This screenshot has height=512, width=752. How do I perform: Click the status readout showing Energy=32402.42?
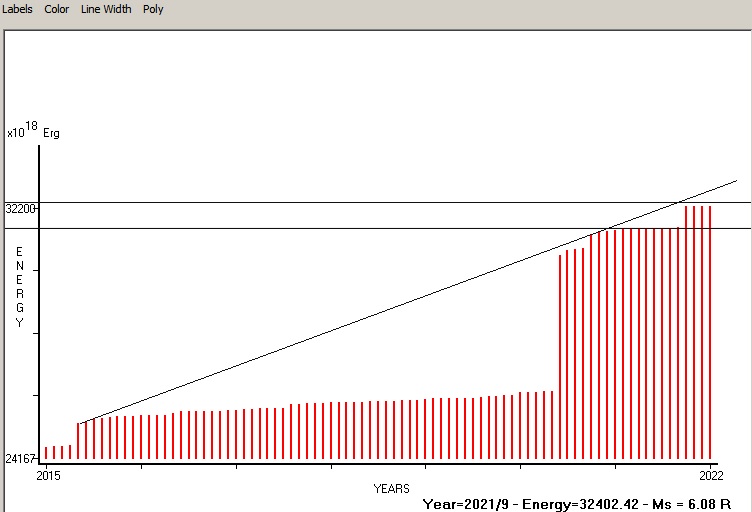pos(573,503)
